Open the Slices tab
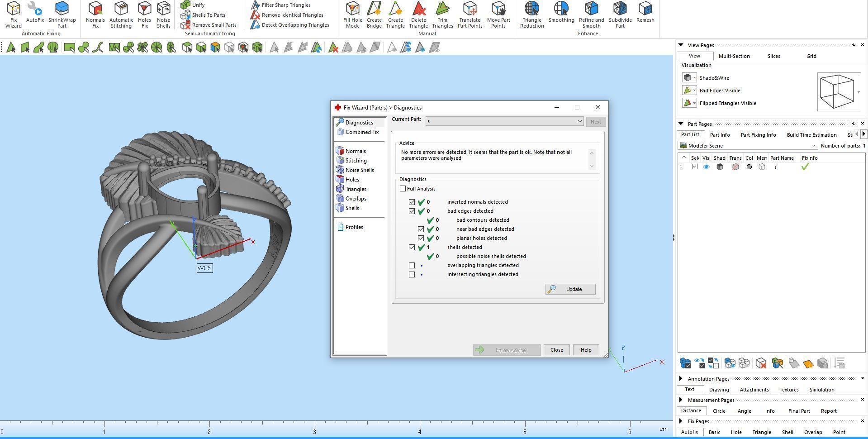The width and height of the screenshot is (868, 439). 773,56
